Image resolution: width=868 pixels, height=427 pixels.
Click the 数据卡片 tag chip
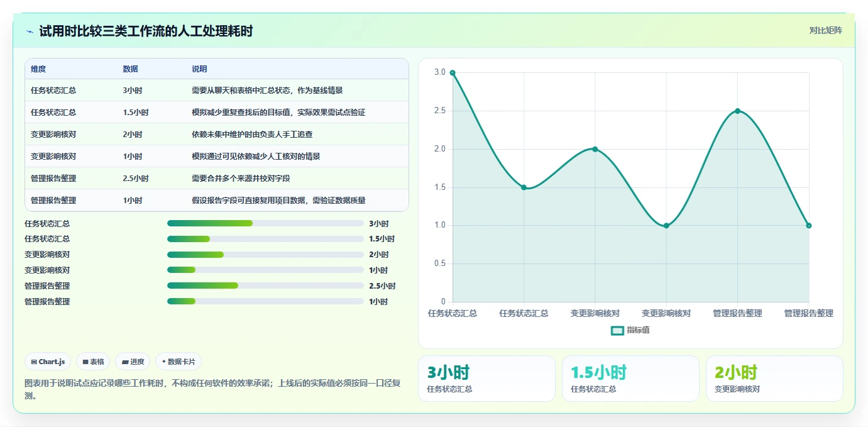point(179,362)
